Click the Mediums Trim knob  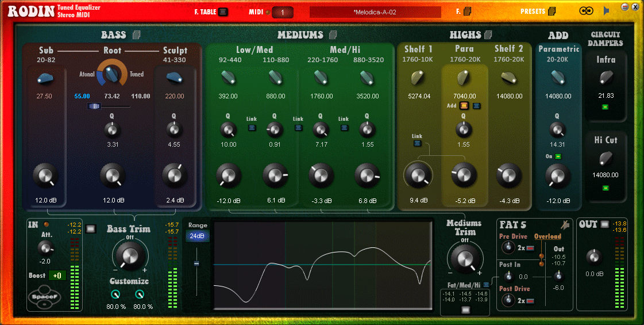[465, 258]
